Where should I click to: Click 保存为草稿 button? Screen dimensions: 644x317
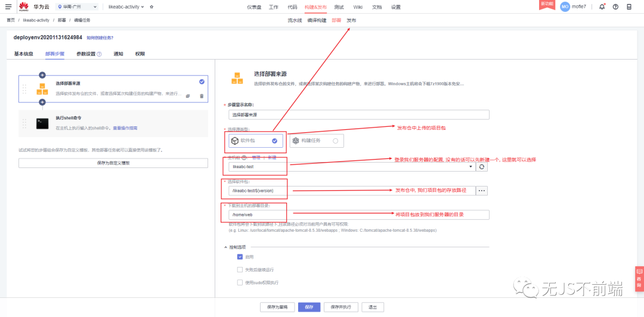[277, 307]
